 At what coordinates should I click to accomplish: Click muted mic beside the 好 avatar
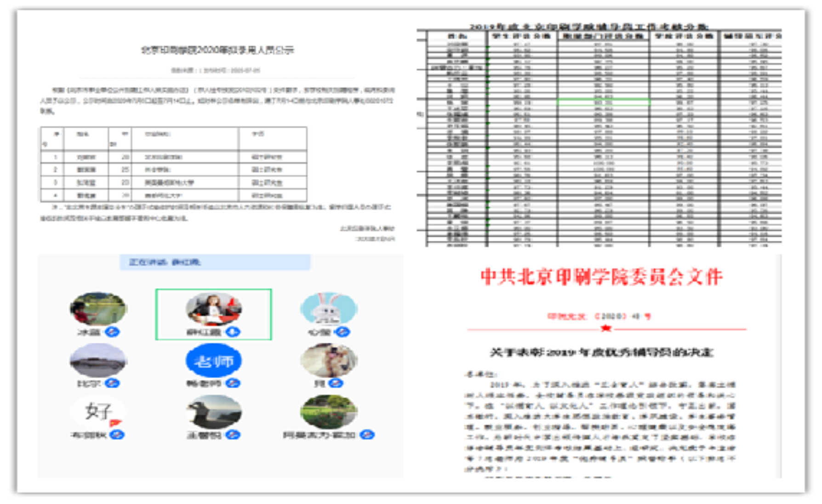click(117, 435)
